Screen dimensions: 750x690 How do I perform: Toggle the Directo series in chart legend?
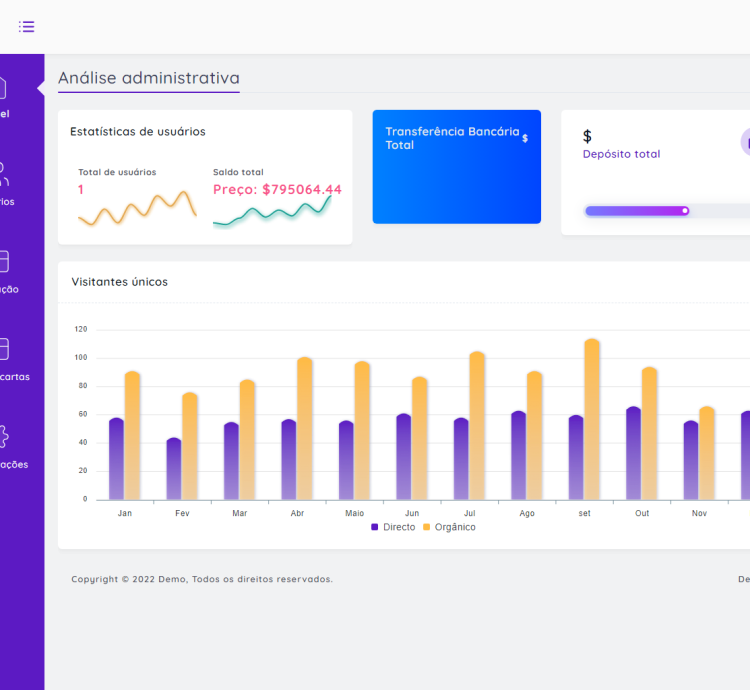click(393, 527)
